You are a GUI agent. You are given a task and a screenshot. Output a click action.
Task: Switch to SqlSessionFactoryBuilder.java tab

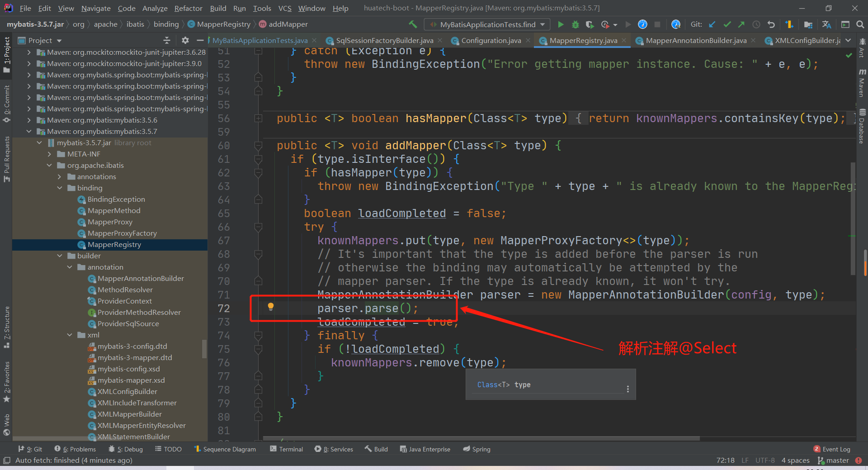coord(384,41)
